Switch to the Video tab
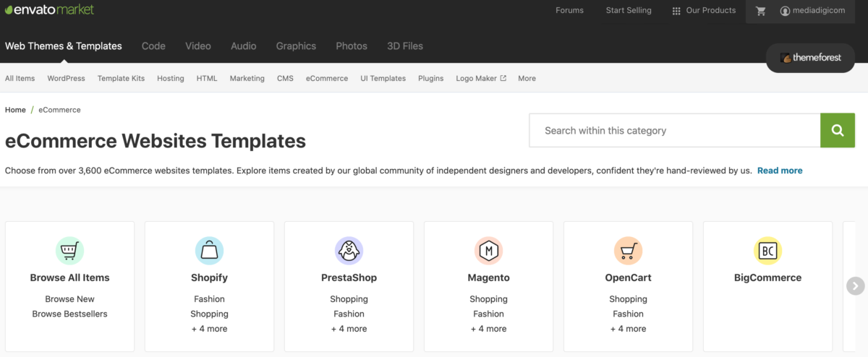 pos(198,46)
